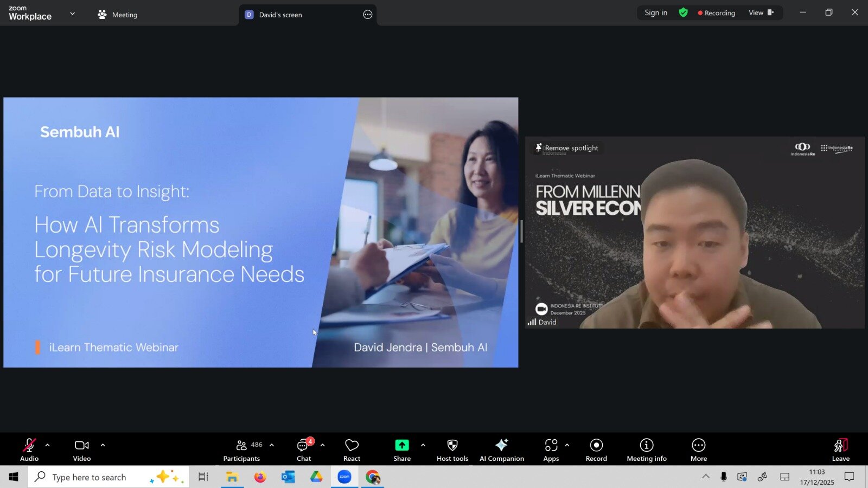Screen dimensions: 868x488
Task: Toggle the Video camera on or off
Action: [82, 450]
